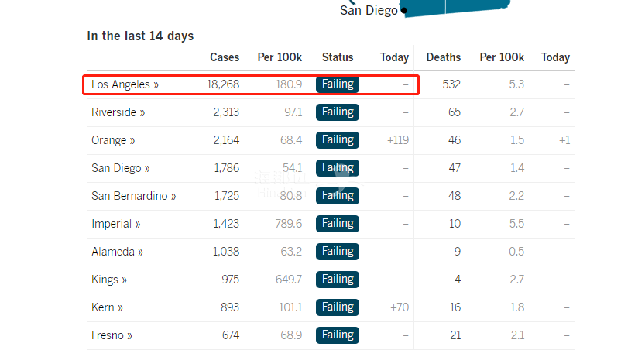The width and height of the screenshot is (621, 364).
Task: Sort table by Deaths column header
Action: (443, 57)
